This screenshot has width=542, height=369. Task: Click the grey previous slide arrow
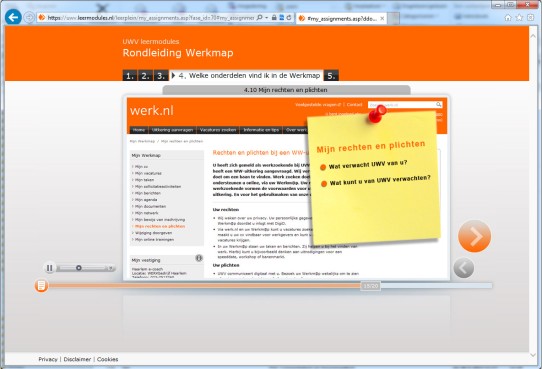coord(464,268)
